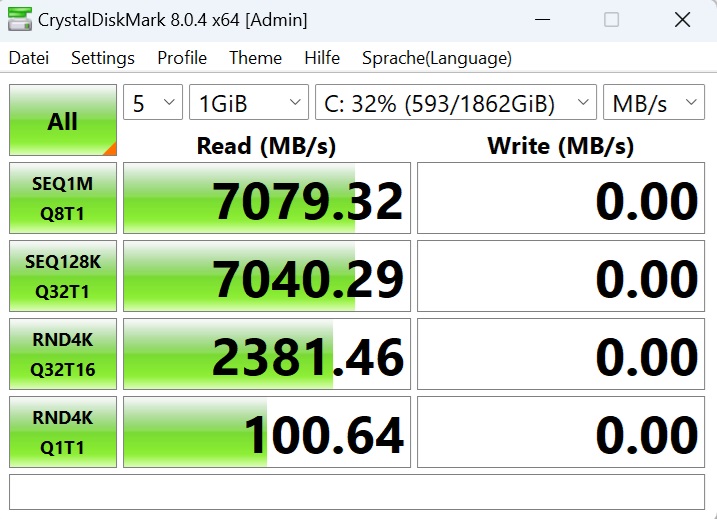Click the empty comment field at bottom

[x=357, y=492]
